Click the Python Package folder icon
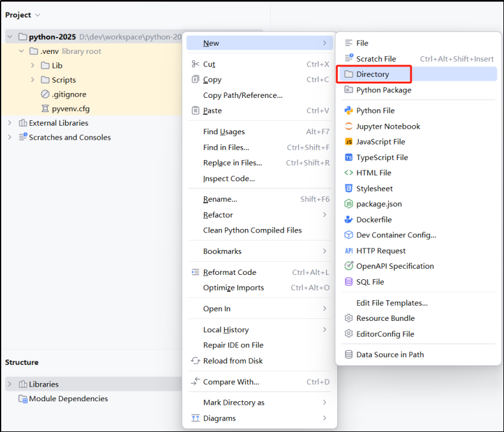 (349, 89)
